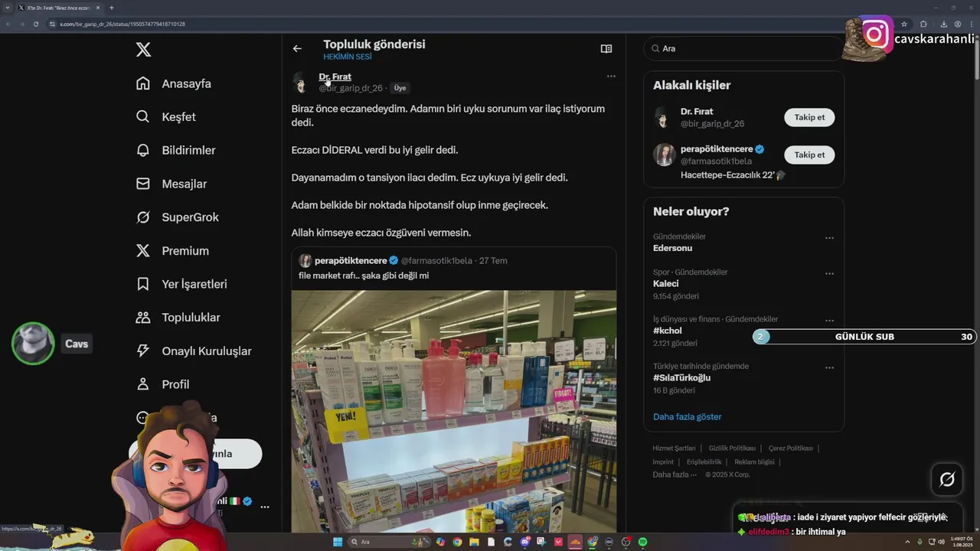The width and height of the screenshot is (980, 551).
Task: Open a new browser tab
Action: tap(112, 8)
